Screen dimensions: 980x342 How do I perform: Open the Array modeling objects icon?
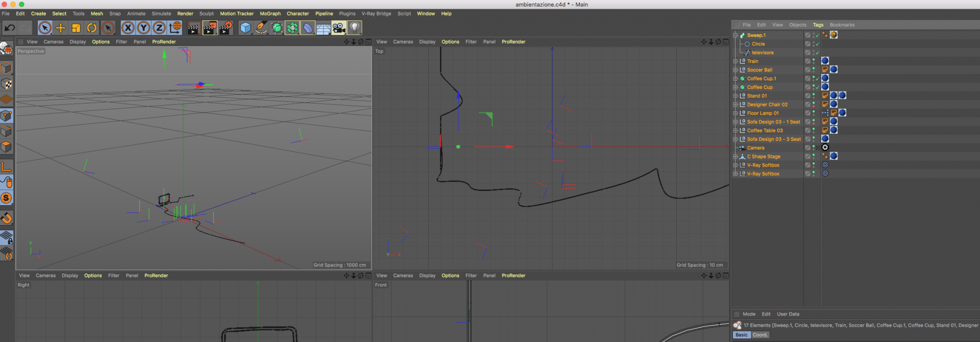pos(292,28)
